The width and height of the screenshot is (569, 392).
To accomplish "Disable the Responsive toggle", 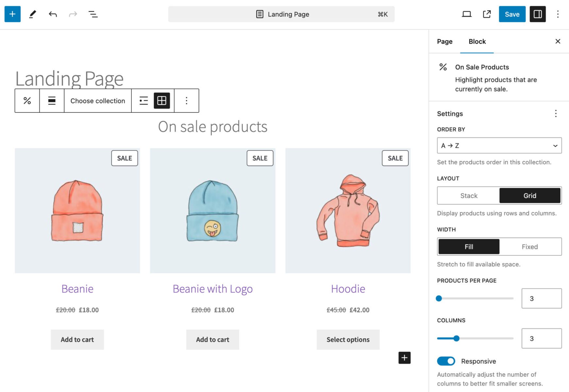I will (446, 361).
